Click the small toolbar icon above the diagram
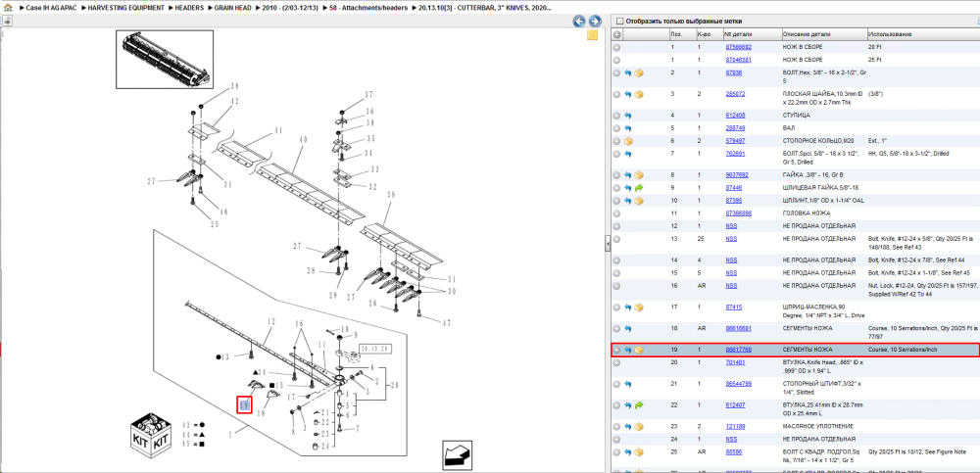The image size is (980, 473). [8, 22]
